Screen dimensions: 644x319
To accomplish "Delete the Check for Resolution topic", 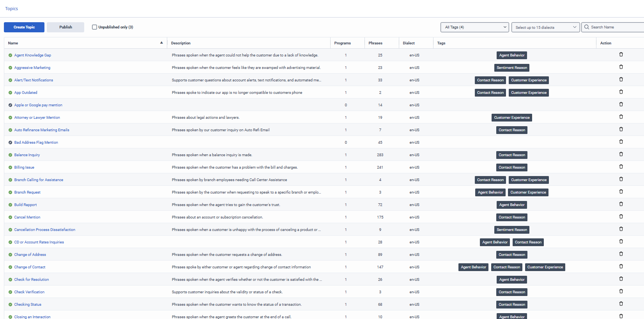I will click(x=621, y=279).
